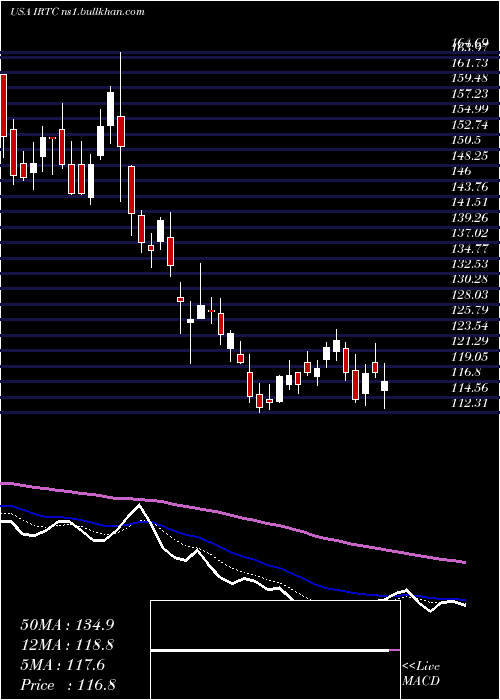Screen dimensions: 500x700
Task: Click the 157.23 price label
Action: click(470, 93)
